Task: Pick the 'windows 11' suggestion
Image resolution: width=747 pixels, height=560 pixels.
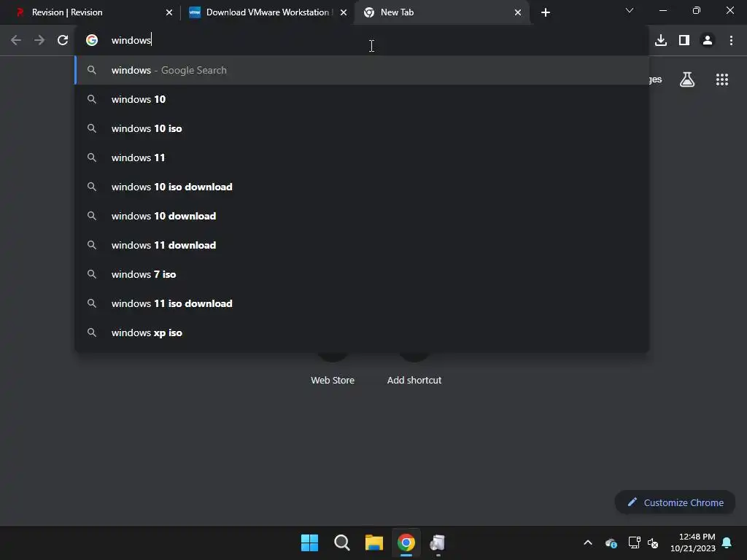Action: click(x=362, y=157)
